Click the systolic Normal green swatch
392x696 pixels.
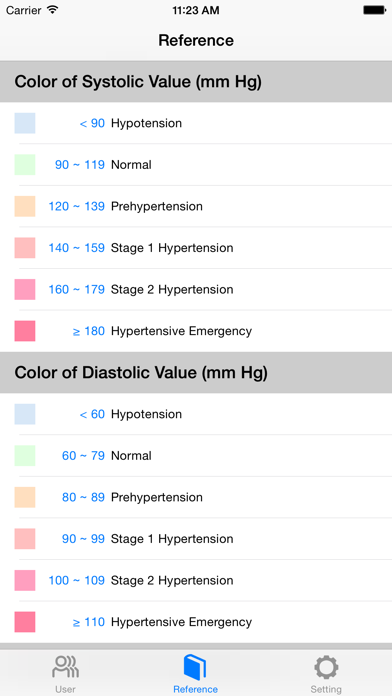25,165
